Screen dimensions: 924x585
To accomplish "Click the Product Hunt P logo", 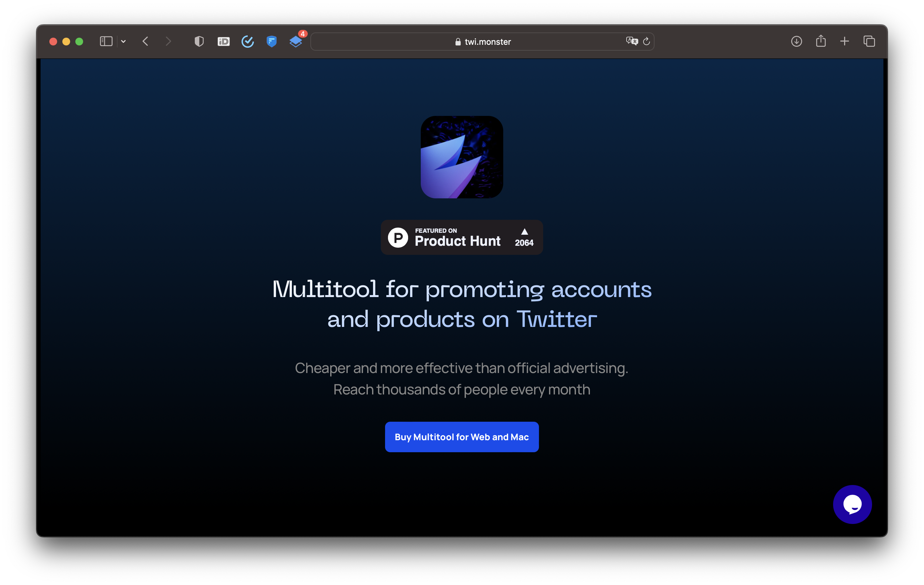I will 398,237.
